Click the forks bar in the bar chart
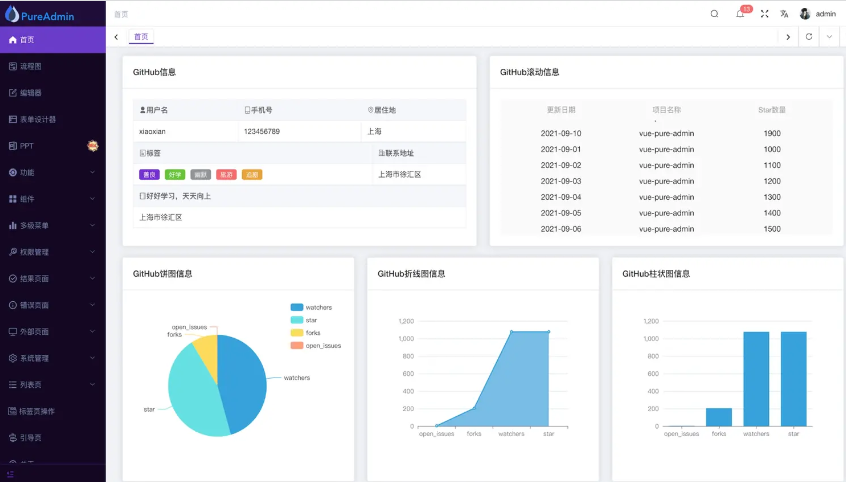846x482 pixels. (719, 417)
